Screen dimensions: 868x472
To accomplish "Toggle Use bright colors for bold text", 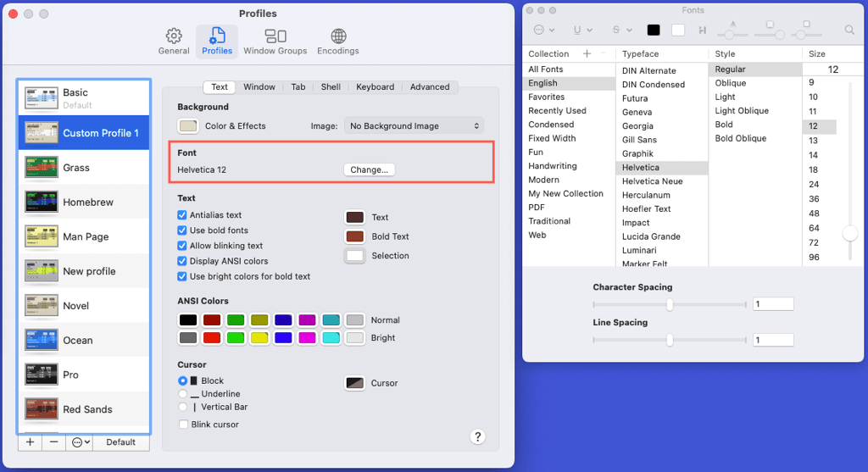I will tap(181, 276).
